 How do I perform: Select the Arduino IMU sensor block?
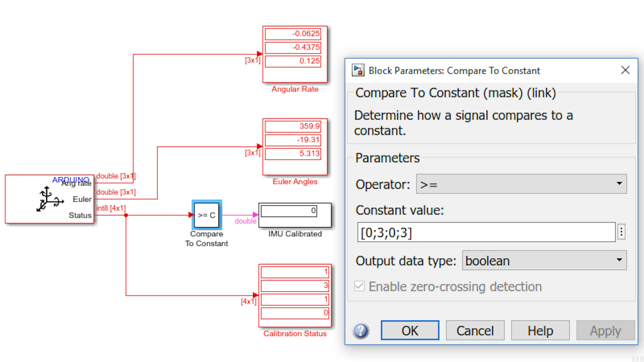click(49, 199)
